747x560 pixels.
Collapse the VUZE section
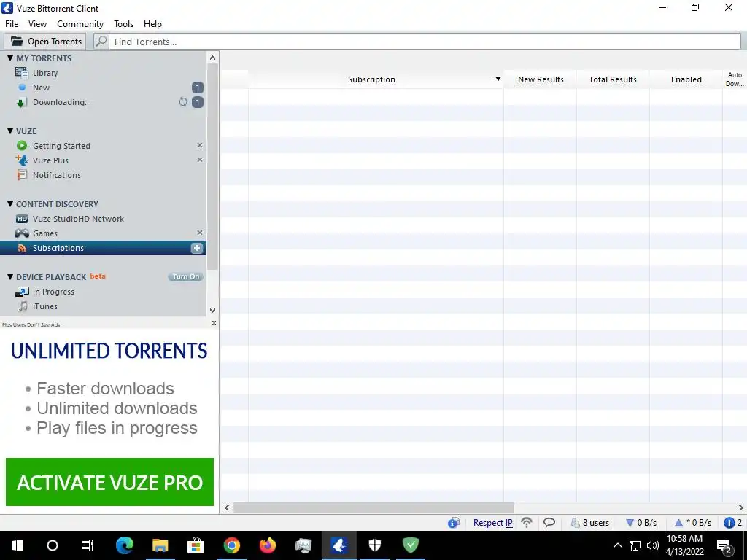pyautogui.click(x=10, y=131)
